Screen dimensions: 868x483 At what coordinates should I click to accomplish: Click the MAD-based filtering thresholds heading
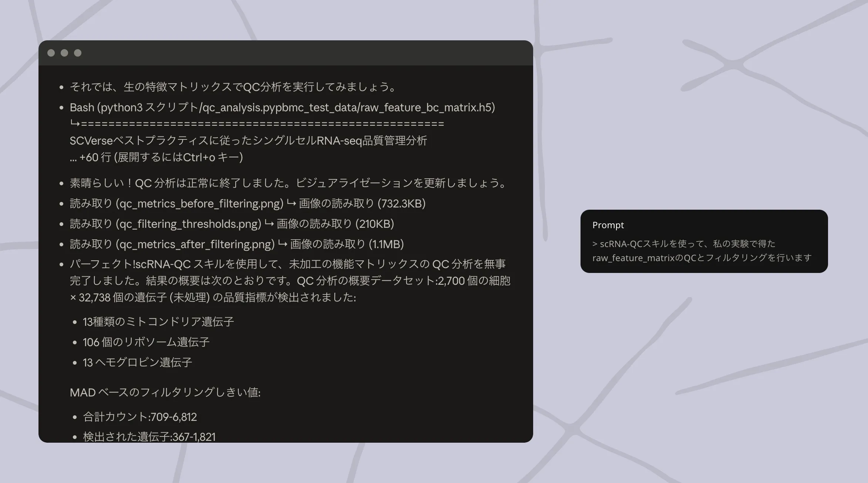click(165, 392)
